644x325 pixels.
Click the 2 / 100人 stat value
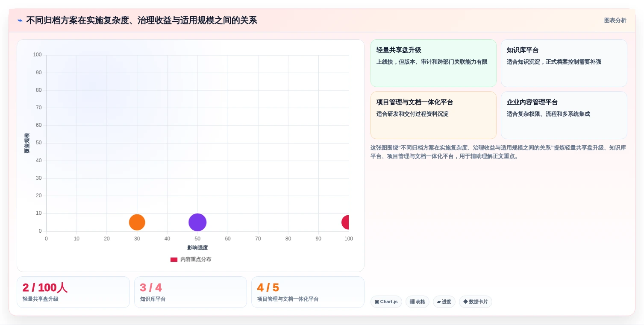[x=45, y=288]
